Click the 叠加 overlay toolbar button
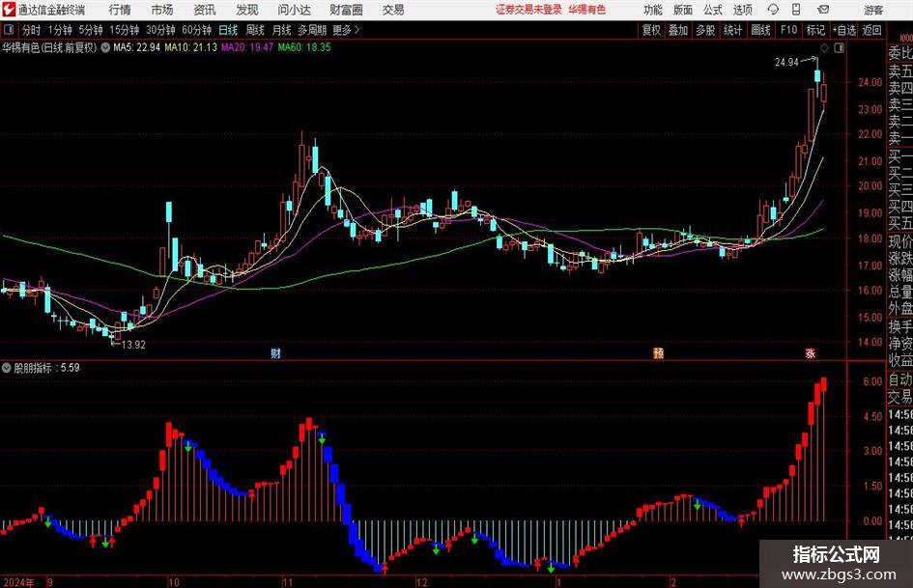Viewport: 913px width, 588px height. 678,30
